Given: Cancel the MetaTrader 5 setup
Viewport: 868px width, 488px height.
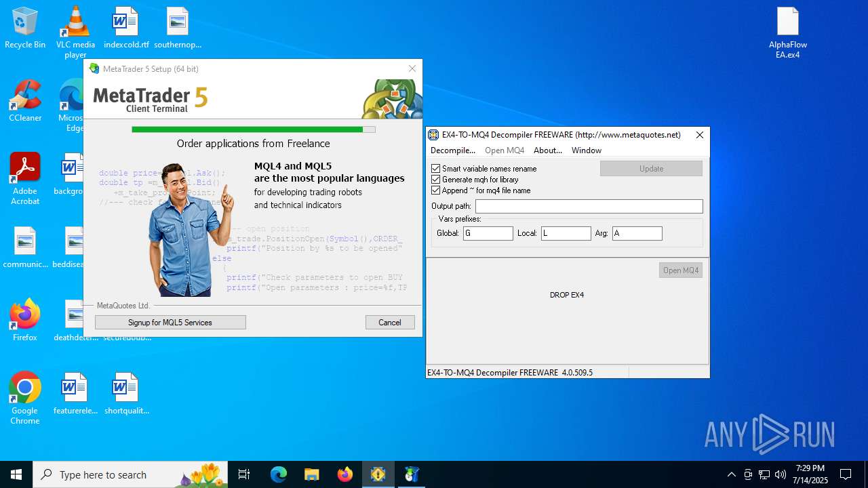Looking at the screenshot, I should 390,323.
